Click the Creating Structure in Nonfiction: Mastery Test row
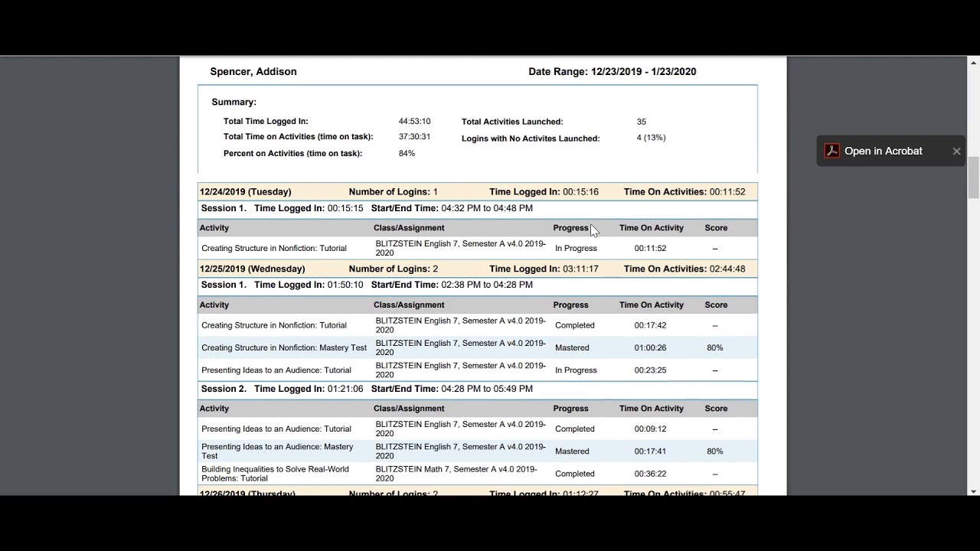 coord(477,347)
